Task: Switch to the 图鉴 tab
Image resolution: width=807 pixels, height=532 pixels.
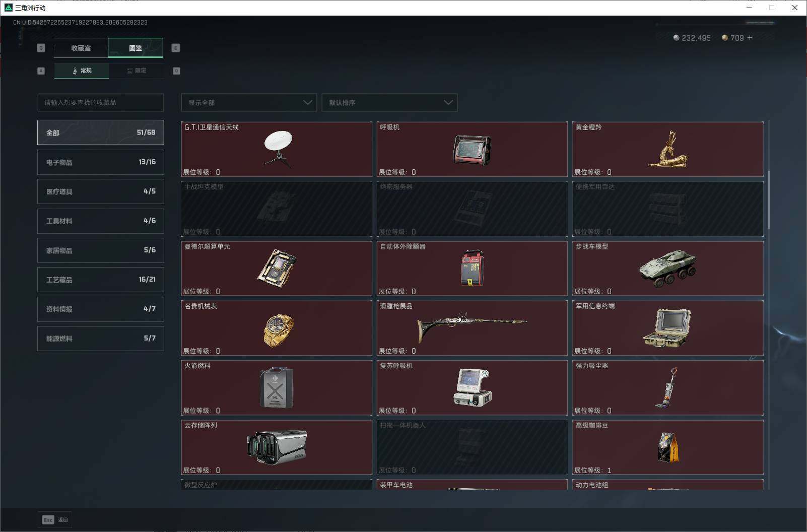Action: coord(136,48)
